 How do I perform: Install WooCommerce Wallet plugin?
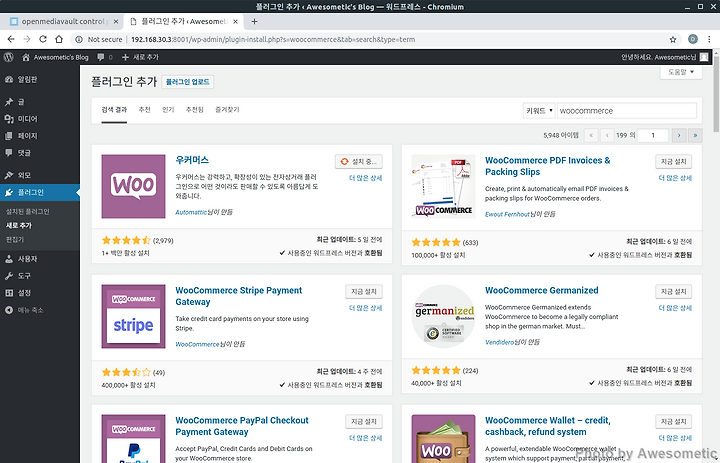pyautogui.click(x=674, y=422)
